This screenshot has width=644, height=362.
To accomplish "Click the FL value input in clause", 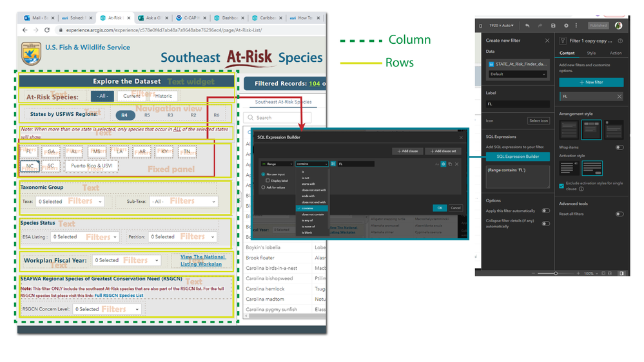I will pyautogui.click(x=356, y=164).
